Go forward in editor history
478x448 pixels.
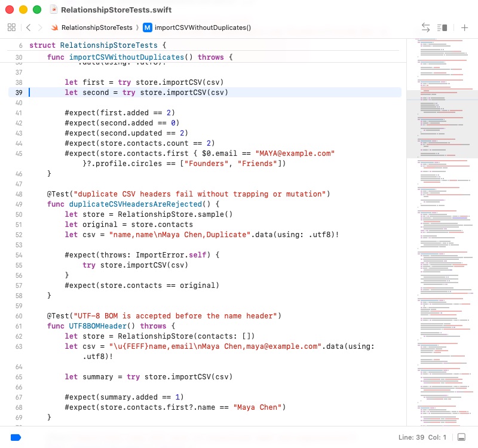tap(40, 27)
